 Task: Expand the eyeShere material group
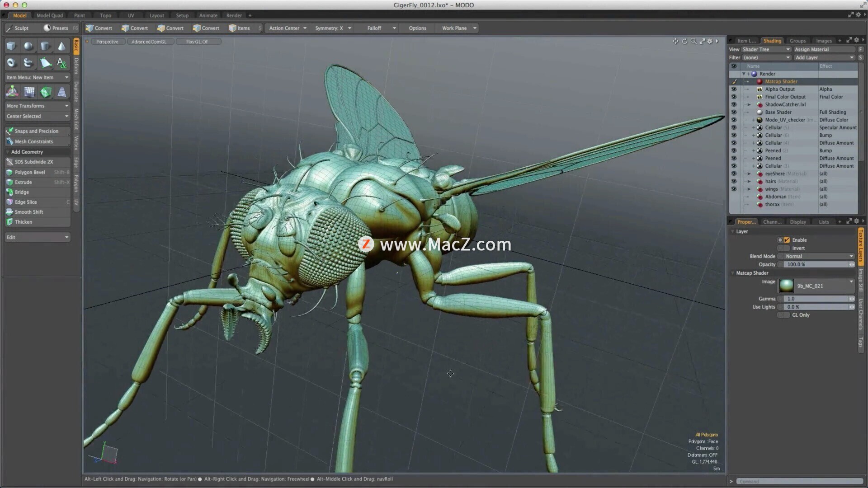pyautogui.click(x=749, y=174)
